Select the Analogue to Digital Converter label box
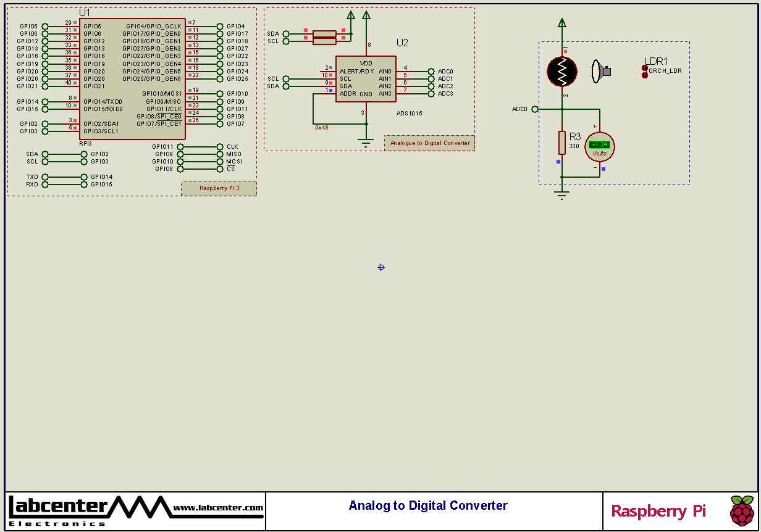761x532 pixels. click(429, 143)
